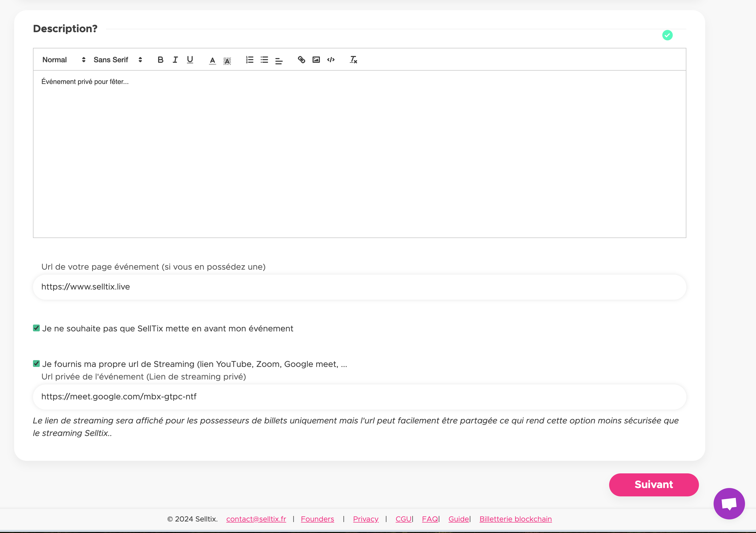Open the text background color picker

(x=227, y=60)
